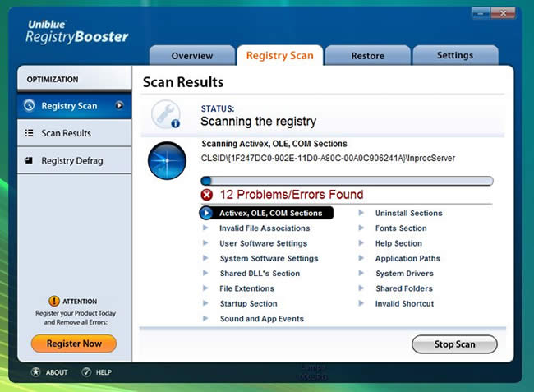The width and height of the screenshot is (534, 392).
Task: Click arrow beside Fonts Section
Action: click(x=361, y=228)
